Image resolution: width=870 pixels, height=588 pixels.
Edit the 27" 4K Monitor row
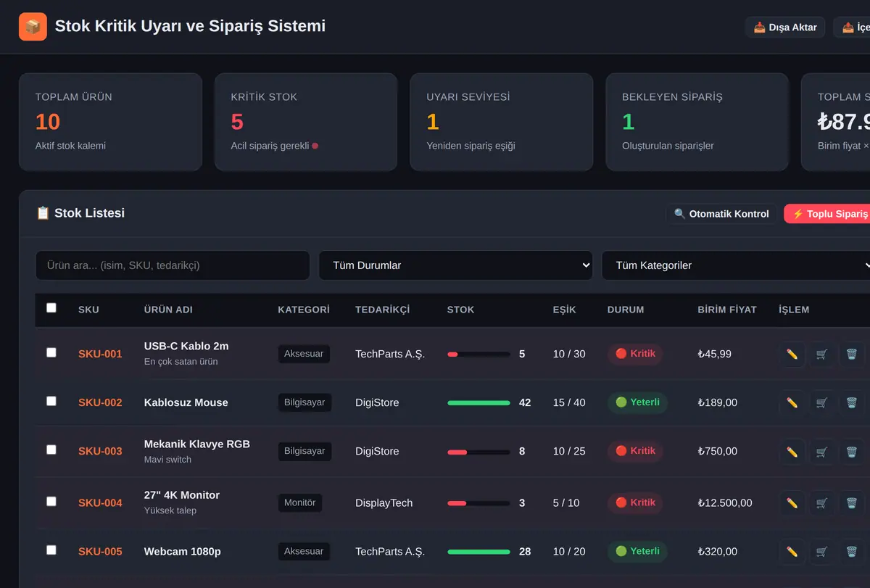[792, 503]
